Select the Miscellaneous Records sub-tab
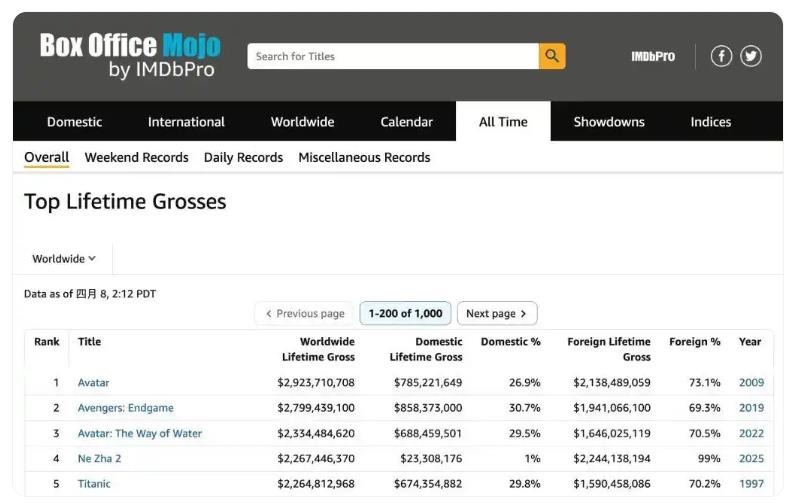This screenshot has height=503, width=786. pos(364,157)
